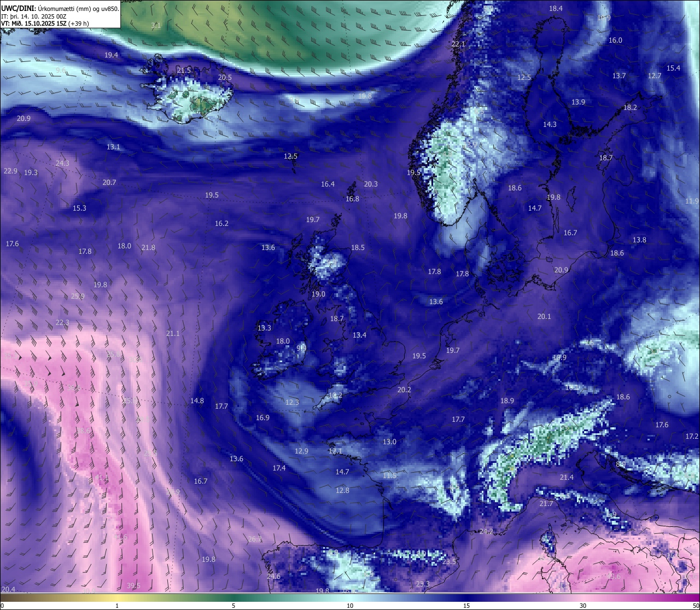This screenshot has height=610, width=700.
Task: Click the 1 label on color scale
Action: [117, 606]
